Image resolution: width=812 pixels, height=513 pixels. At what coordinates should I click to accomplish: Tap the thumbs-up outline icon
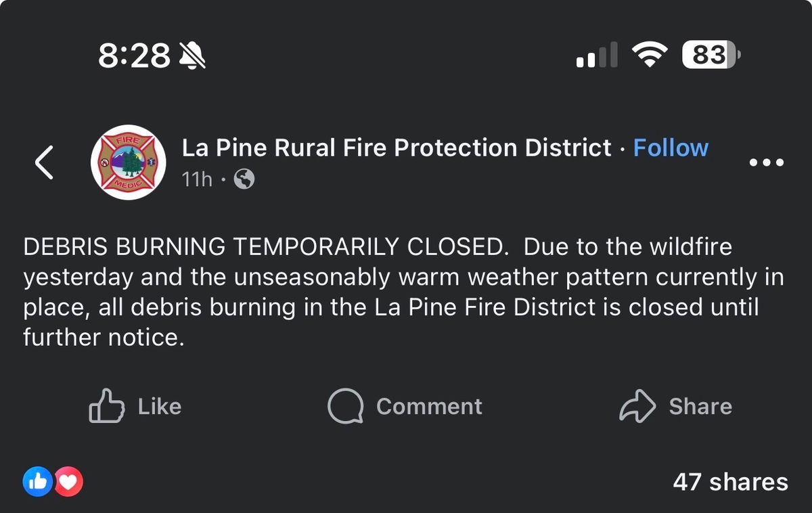107,406
